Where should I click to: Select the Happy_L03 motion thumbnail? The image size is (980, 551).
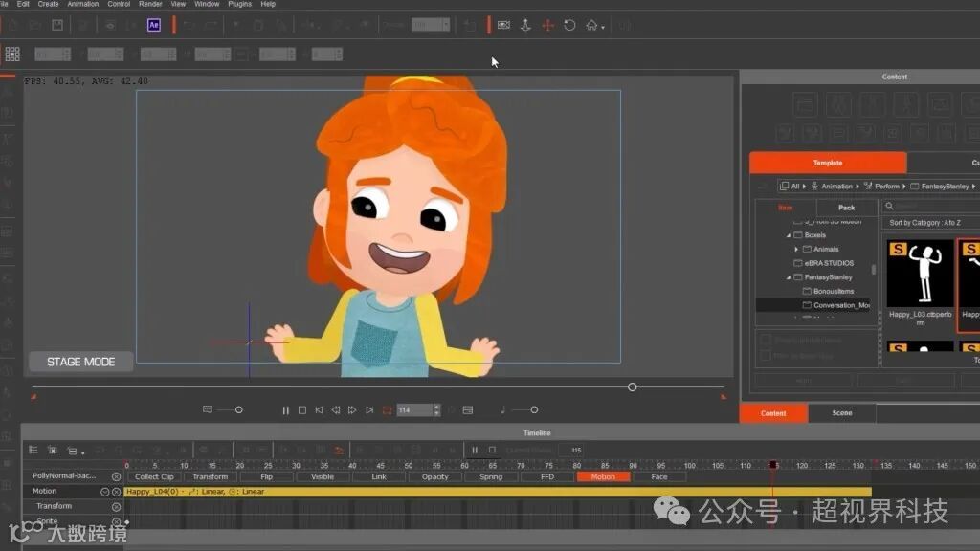[920, 274]
